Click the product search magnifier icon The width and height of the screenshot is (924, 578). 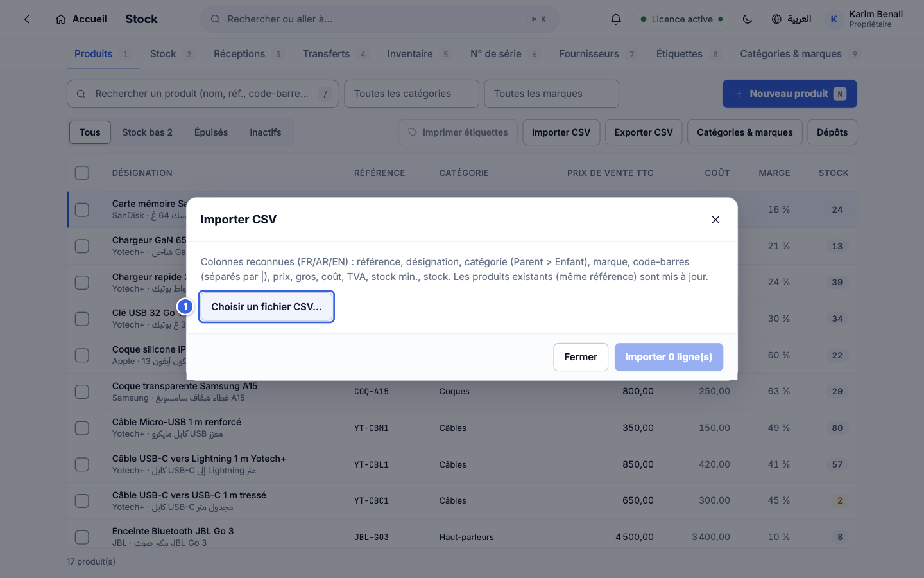click(81, 94)
